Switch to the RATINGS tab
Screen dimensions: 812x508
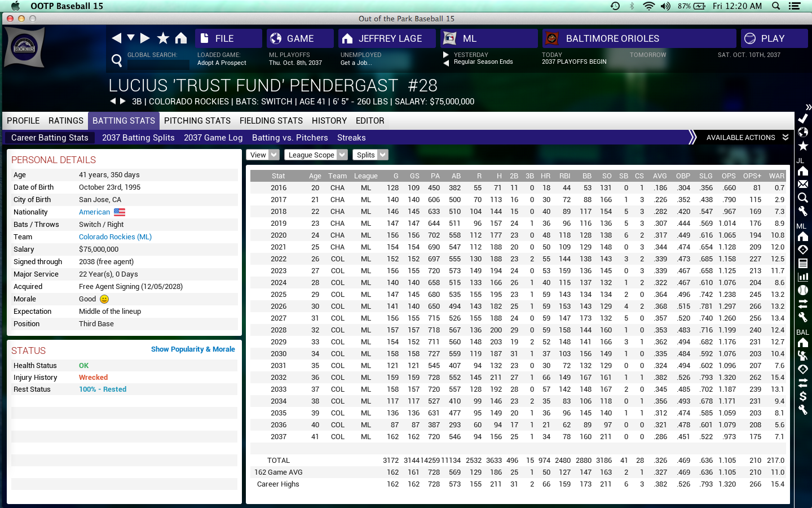[66, 121]
